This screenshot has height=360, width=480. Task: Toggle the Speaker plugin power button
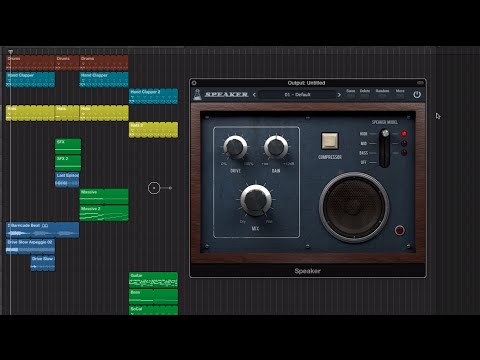[417, 95]
